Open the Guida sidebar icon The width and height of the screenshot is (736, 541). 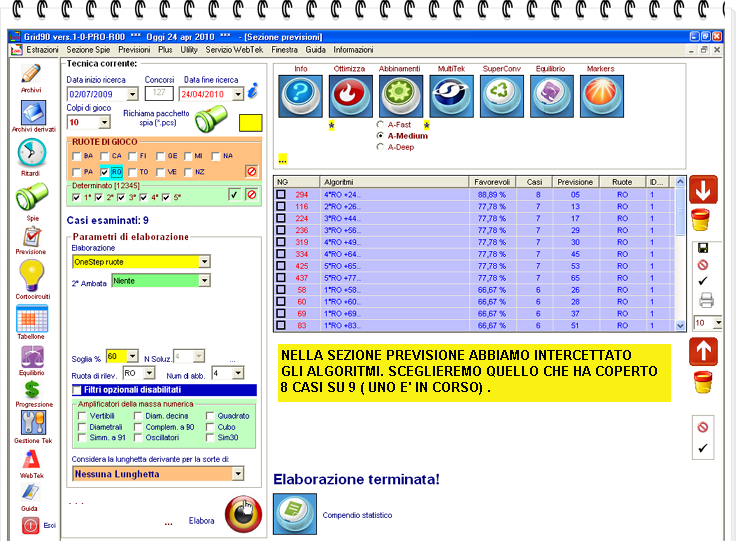(30, 493)
